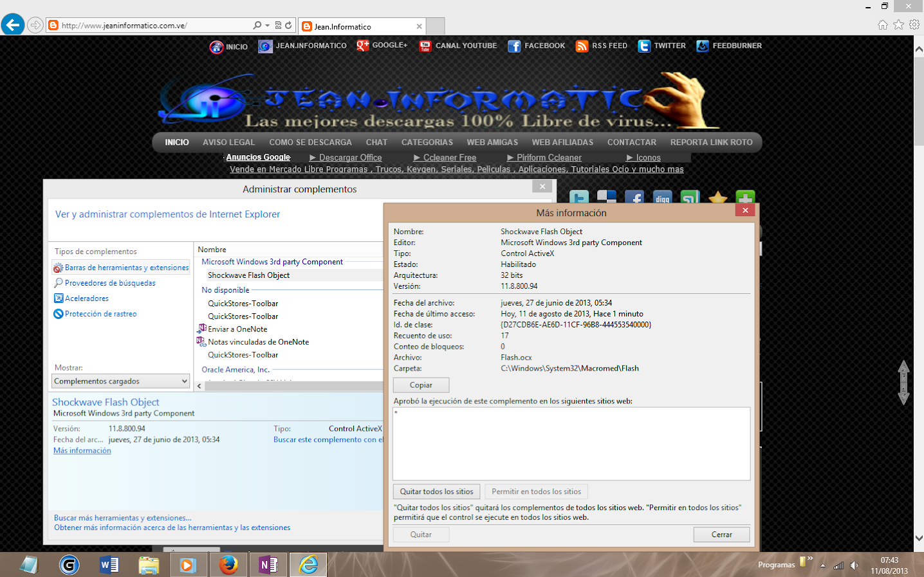Click the Twitter icon in top links

(644, 46)
